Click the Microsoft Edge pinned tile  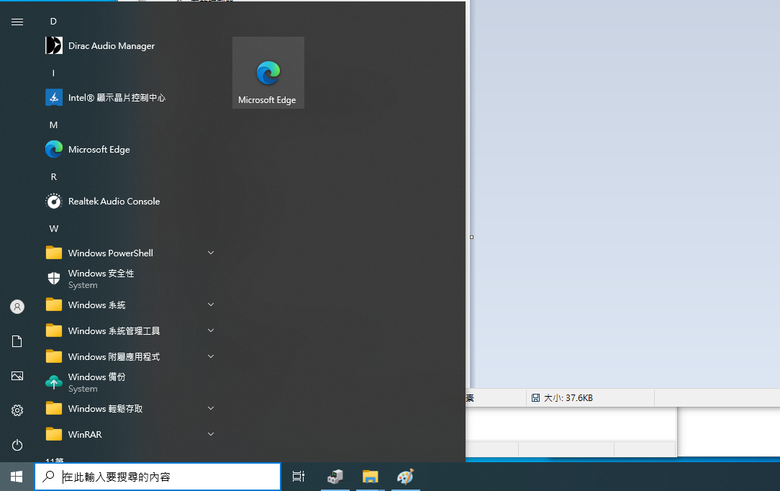(268, 73)
